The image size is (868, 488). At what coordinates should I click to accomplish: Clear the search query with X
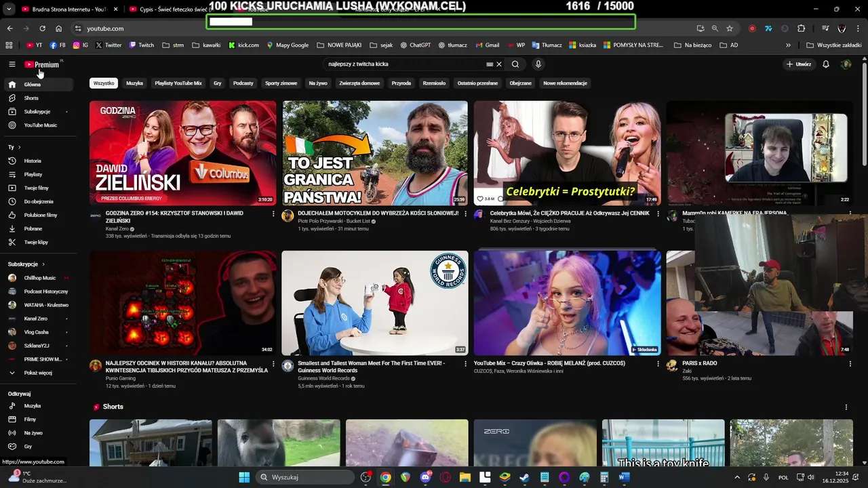coord(499,64)
